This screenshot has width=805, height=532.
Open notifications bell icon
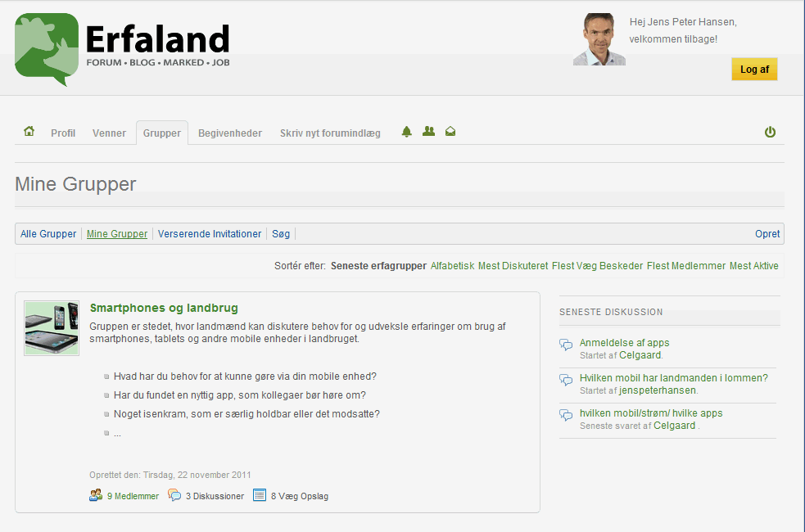[407, 132]
